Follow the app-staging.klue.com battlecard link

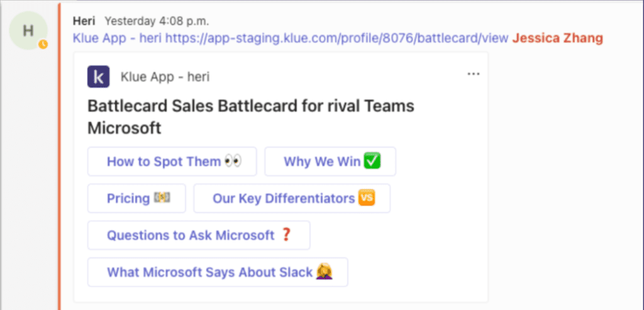[x=337, y=38]
